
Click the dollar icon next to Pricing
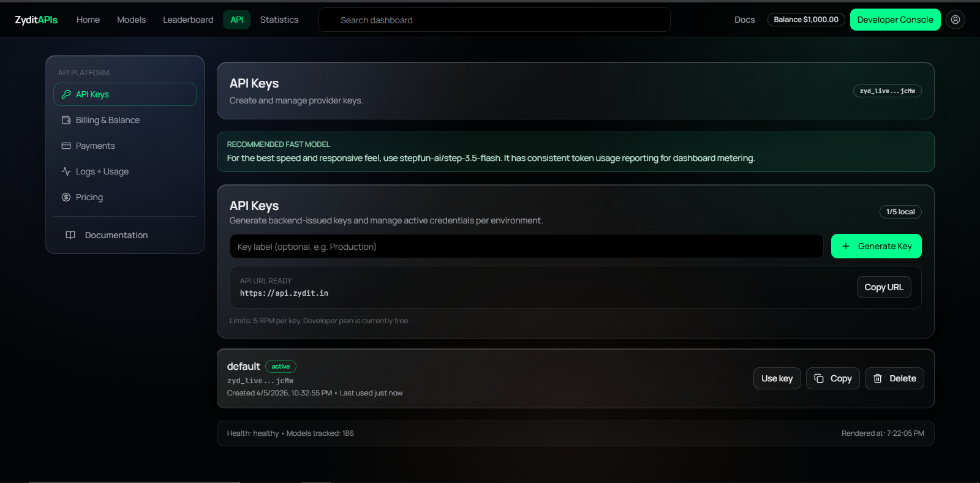[66, 197]
